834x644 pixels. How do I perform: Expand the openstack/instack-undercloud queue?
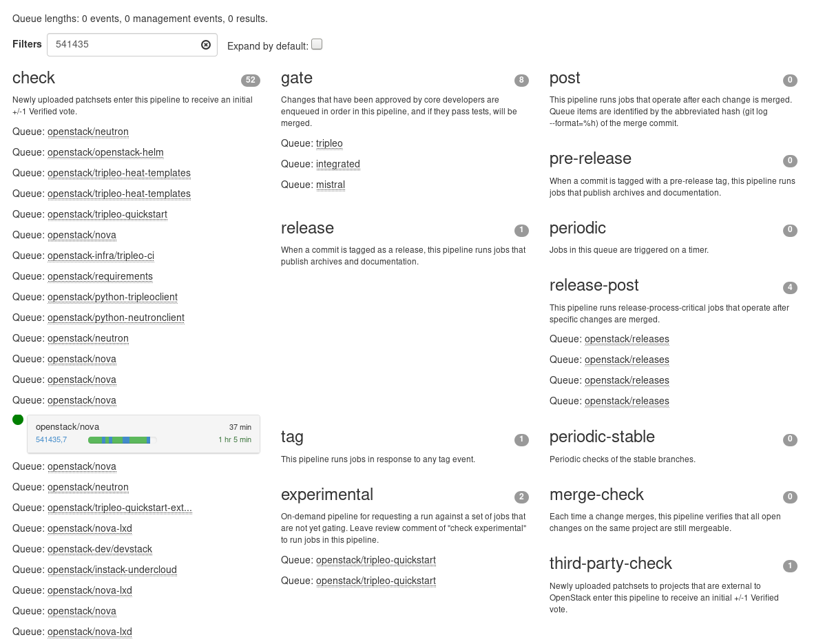[112, 570]
